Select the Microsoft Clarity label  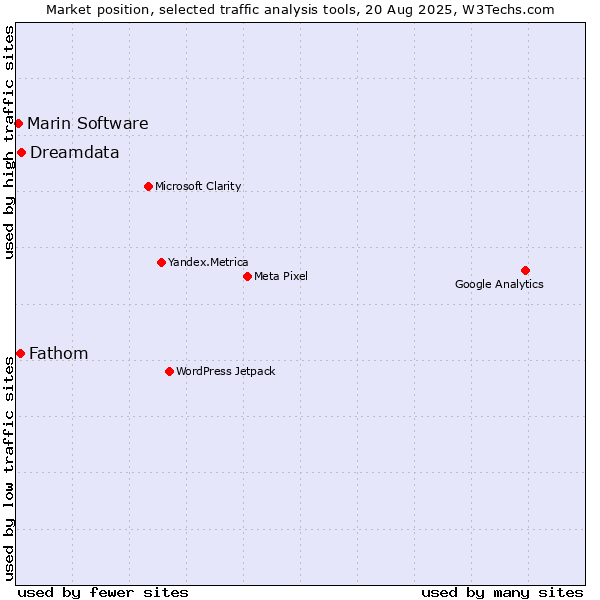198,186
